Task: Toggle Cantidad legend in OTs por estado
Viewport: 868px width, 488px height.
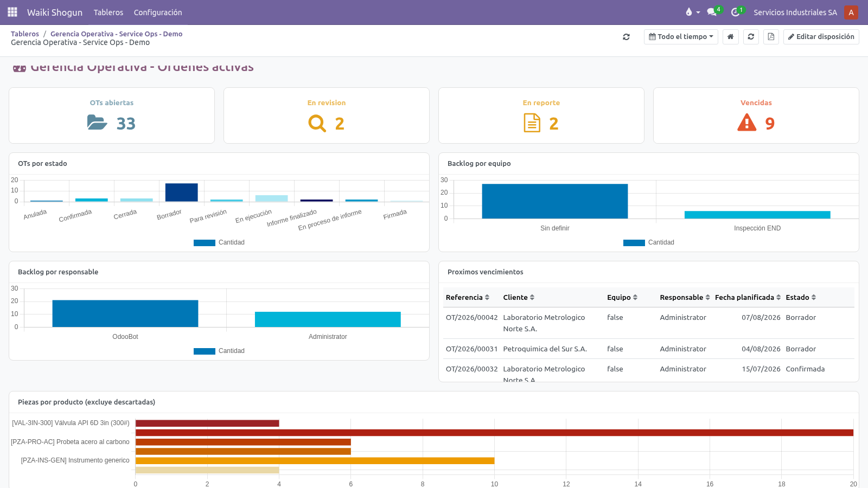Action: click(x=219, y=242)
